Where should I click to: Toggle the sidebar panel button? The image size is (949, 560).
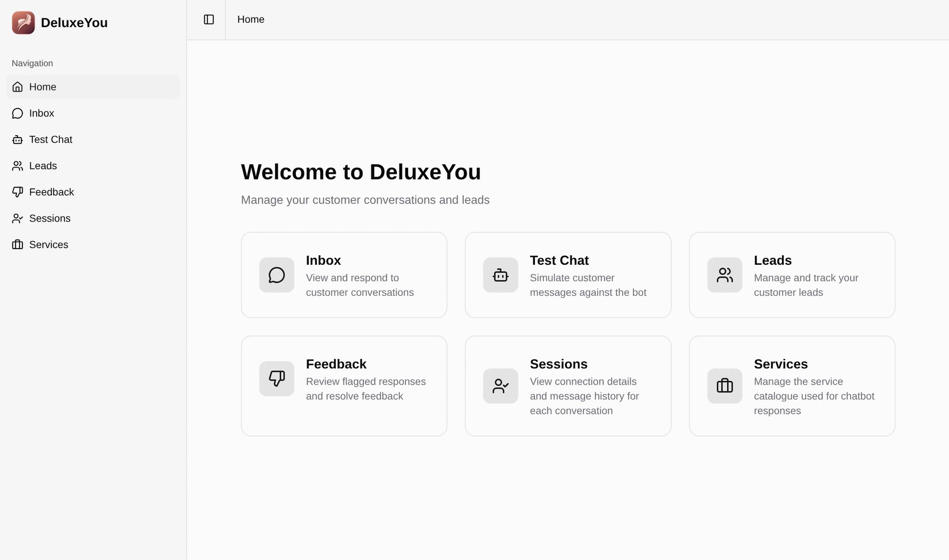[209, 19]
